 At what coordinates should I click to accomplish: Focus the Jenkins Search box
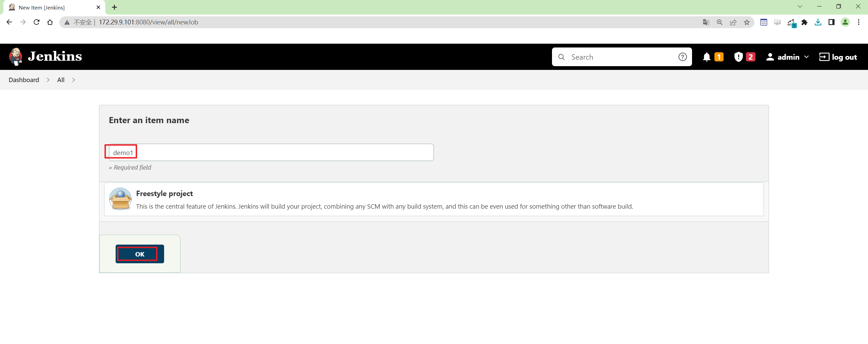click(x=622, y=57)
